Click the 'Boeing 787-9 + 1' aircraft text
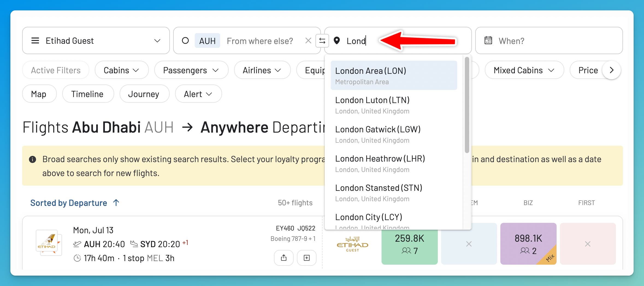644x286 pixels. tap(293, 239)
